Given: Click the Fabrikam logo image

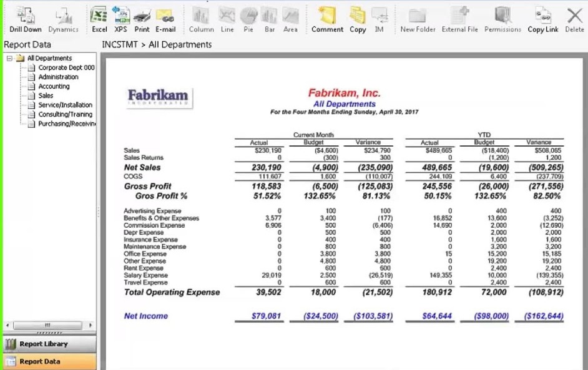Looking at the screenshot, I should pos(159,97).
